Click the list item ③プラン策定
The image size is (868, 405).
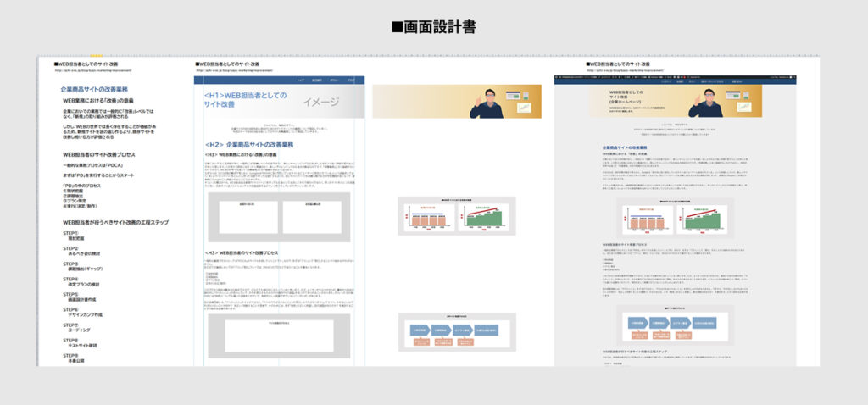(75, 201)
